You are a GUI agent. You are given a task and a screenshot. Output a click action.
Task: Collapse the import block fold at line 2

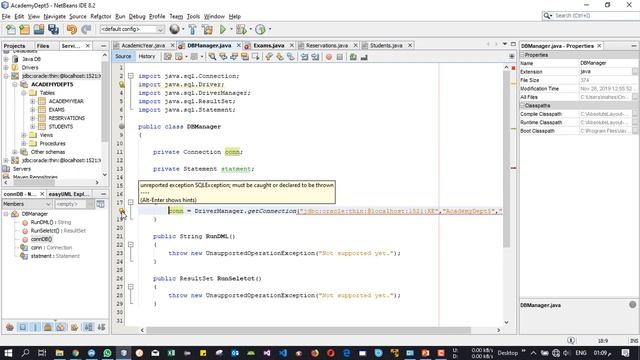(x=131, y=76)
